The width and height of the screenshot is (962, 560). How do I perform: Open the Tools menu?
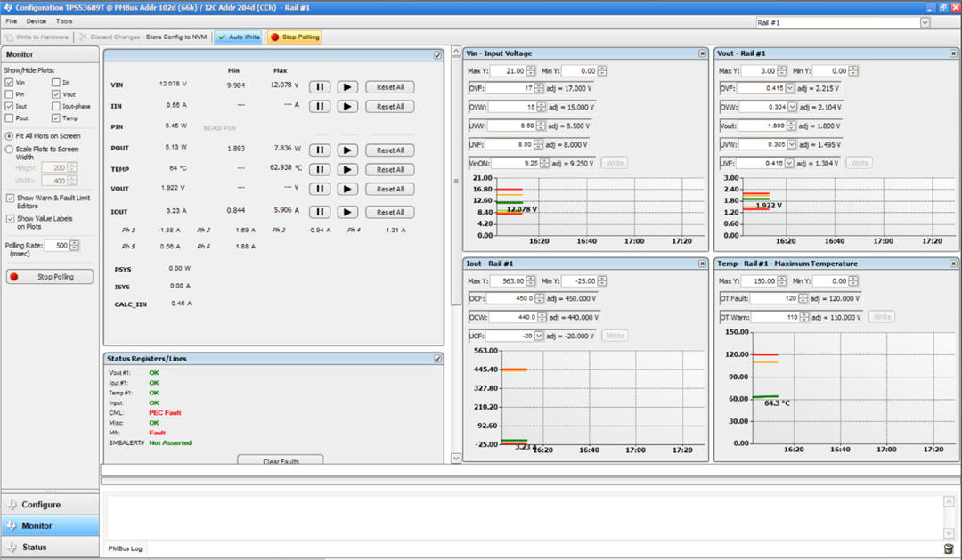[64, 21]
